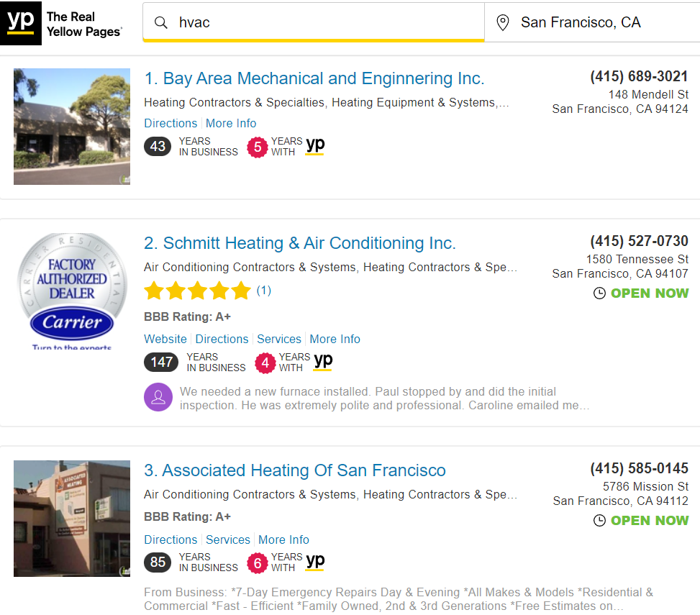
Task: Open Services for Associated Heating
Action: tap(227, 539)
